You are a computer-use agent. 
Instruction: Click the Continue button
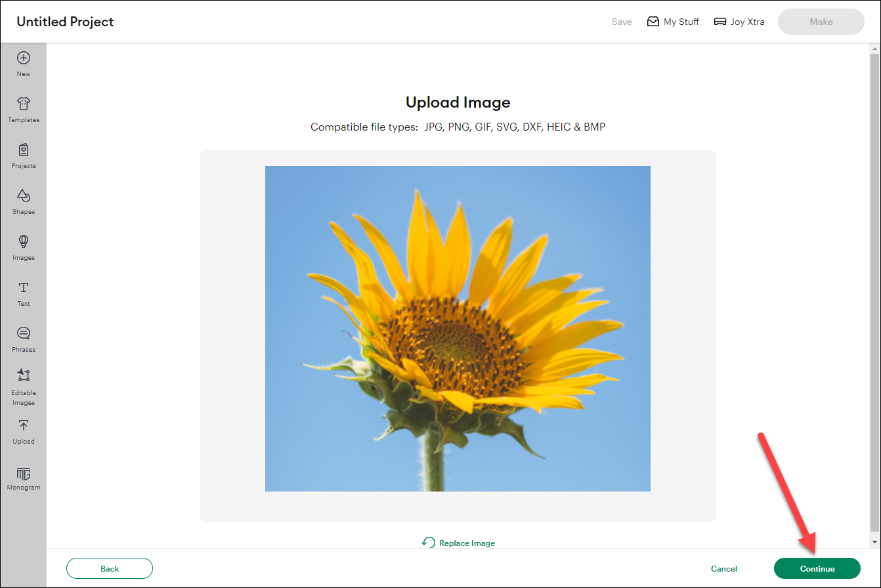[x=817, y=568]
